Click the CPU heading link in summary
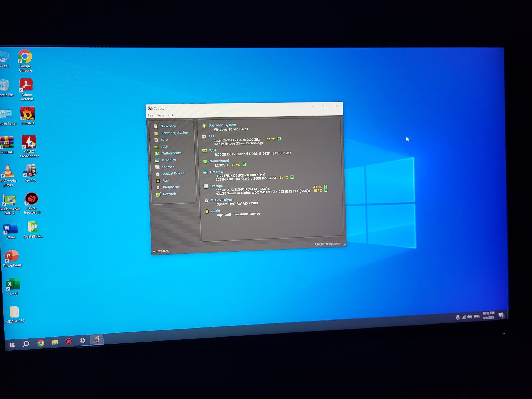Image resolution: width=532 pixels, height=399 pixels. pyautogui.click(x=212, y=136)
